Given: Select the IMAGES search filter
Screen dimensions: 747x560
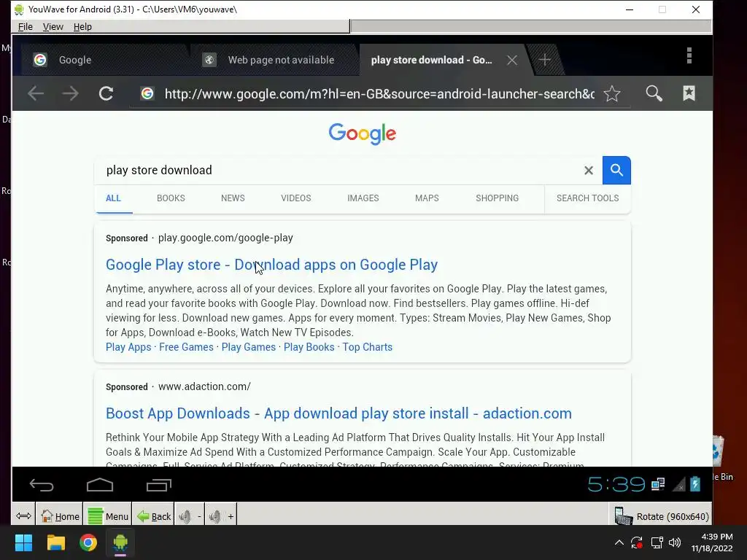Looking at the screenshot, I should [363, 198].
